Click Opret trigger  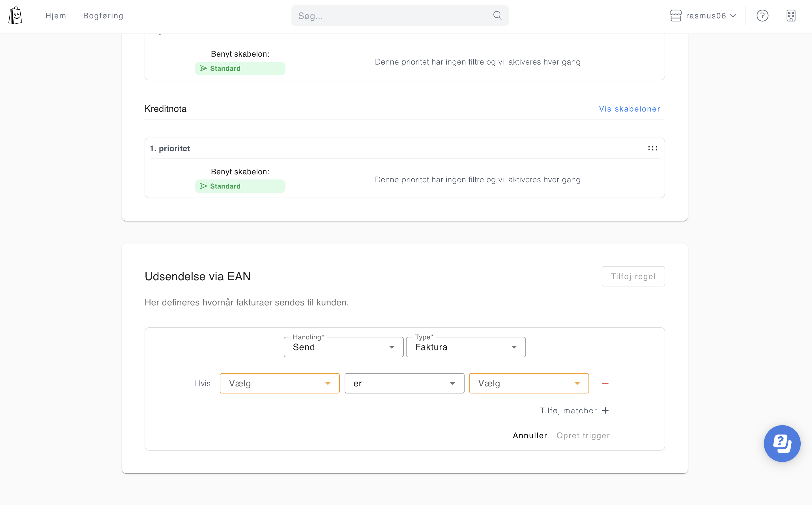[x=583, y=436]
